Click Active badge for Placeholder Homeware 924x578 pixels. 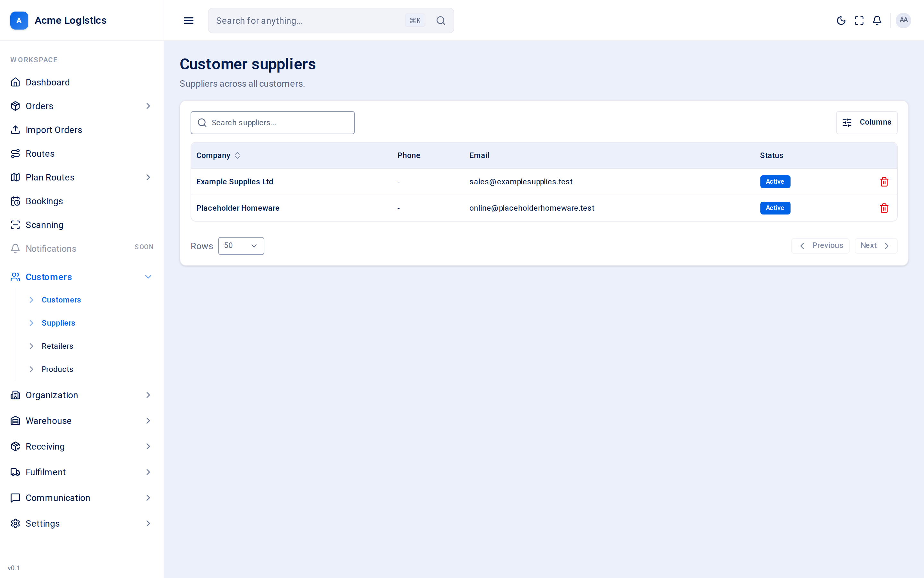775,208
